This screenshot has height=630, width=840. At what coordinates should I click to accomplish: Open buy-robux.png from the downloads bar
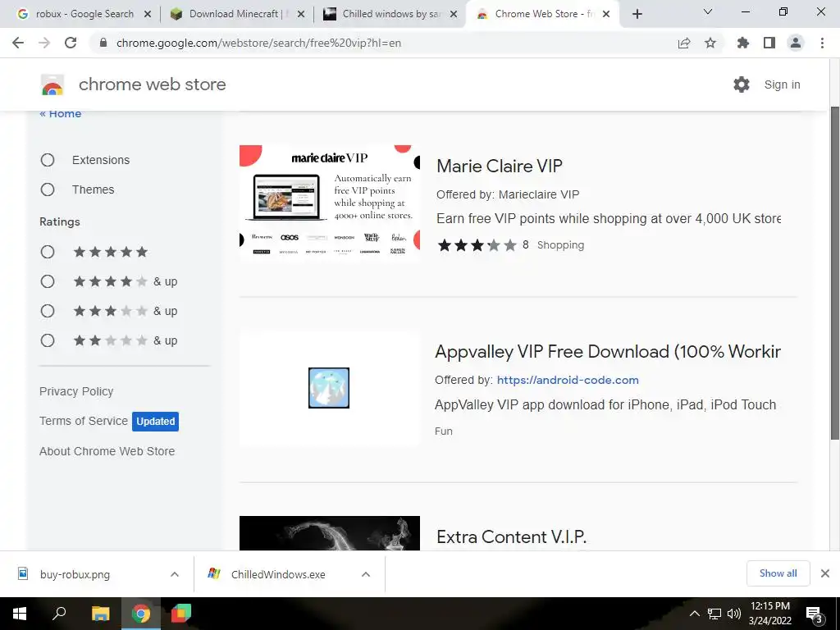(75, 574)
